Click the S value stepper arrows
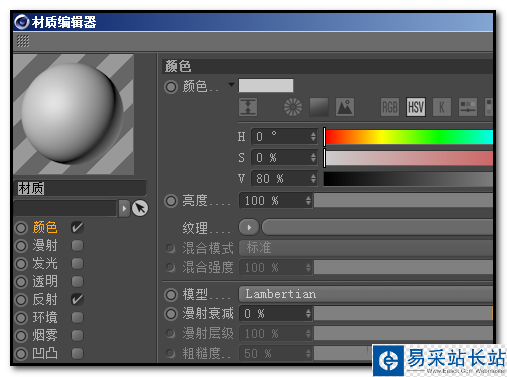This screenshot has height=377, width=507. pyautogui.click(x=313, y=157)
